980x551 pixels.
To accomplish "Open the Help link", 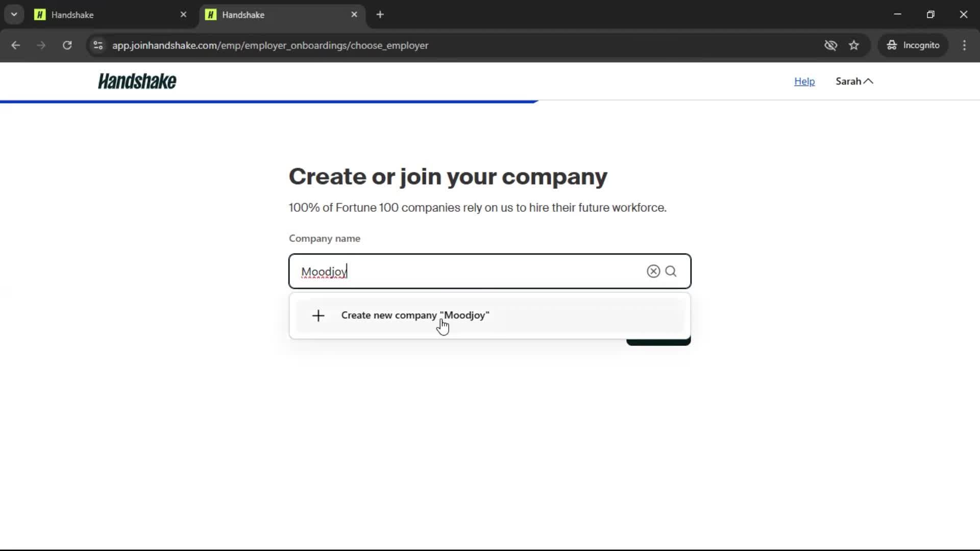I will (x=804, y=81).
